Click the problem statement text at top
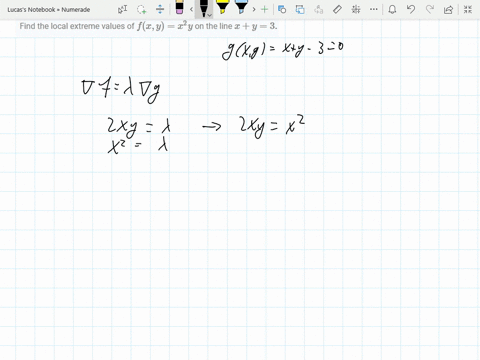The width and height of the screenshot is (480, 360). 148,26
